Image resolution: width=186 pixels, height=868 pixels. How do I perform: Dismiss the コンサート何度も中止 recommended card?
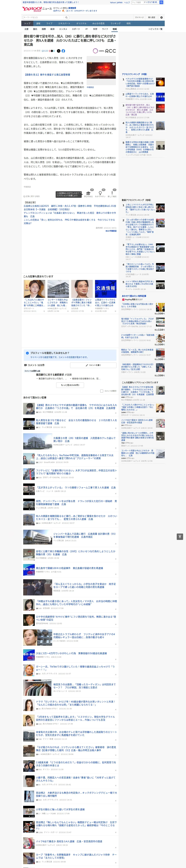coord(68,311)
